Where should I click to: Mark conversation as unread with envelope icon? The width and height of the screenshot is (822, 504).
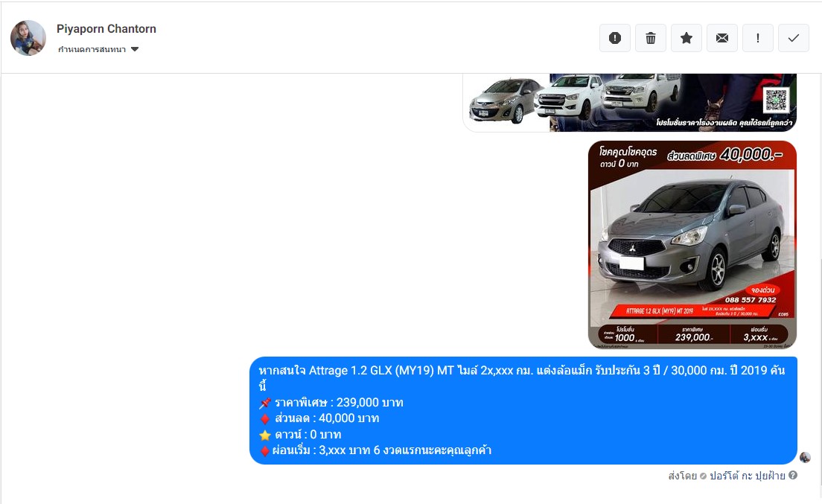click(722, 38)
